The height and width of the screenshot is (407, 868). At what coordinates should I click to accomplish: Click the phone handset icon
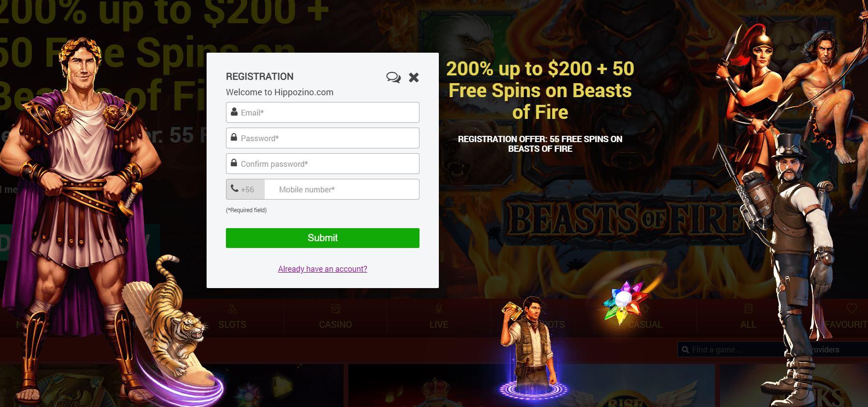(x=235, y=189)
